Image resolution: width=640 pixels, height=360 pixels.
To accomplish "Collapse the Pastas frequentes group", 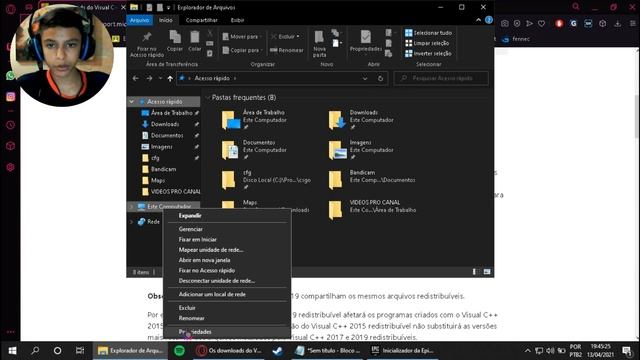I will pos(207,98).
